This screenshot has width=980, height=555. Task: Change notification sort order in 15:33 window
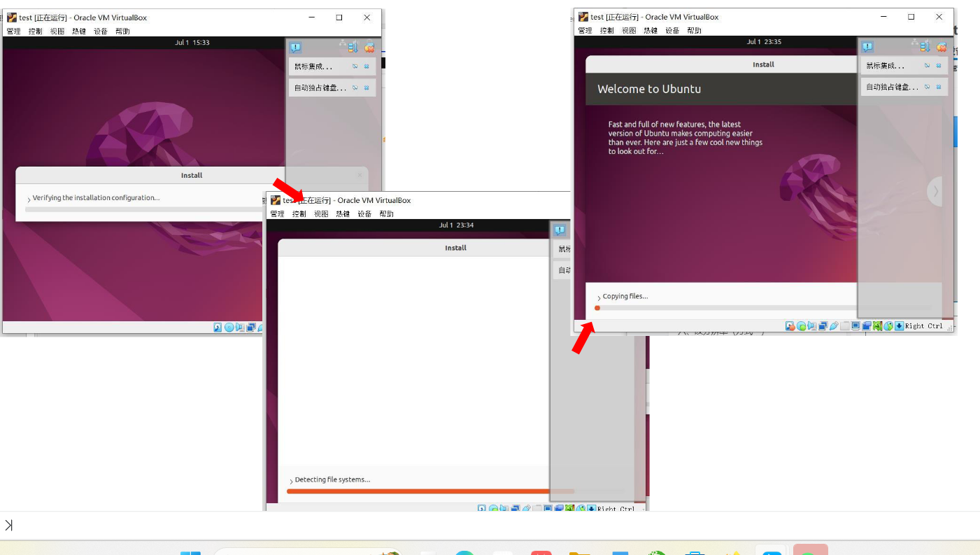(x=353, y=47)
